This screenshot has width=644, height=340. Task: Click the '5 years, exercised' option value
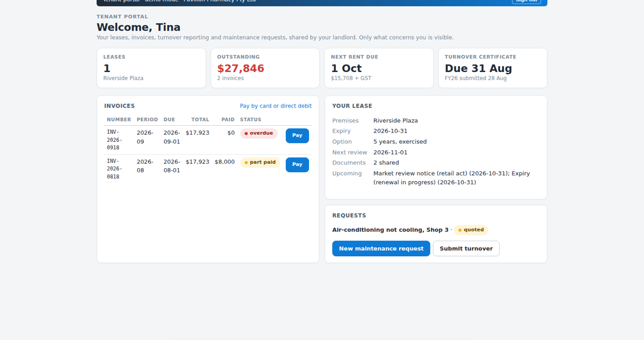(x=400, y=142)
